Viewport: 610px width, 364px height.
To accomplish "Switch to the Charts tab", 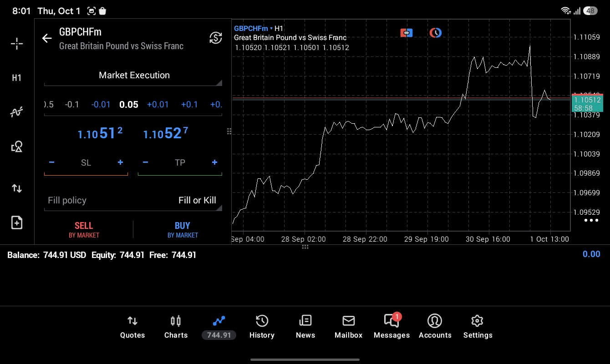I will [x=176, y=328].
